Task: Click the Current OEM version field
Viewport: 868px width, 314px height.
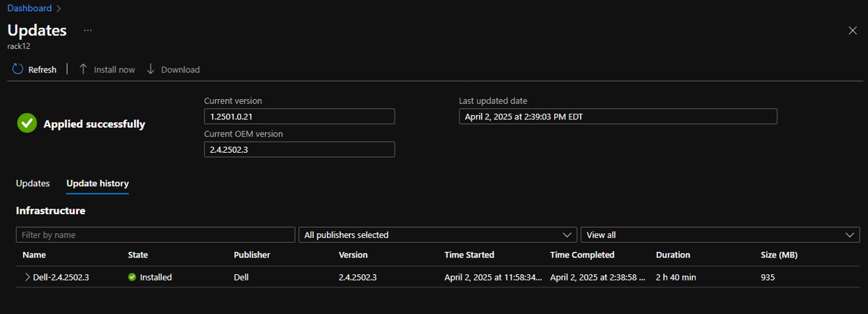Action: 299,149
